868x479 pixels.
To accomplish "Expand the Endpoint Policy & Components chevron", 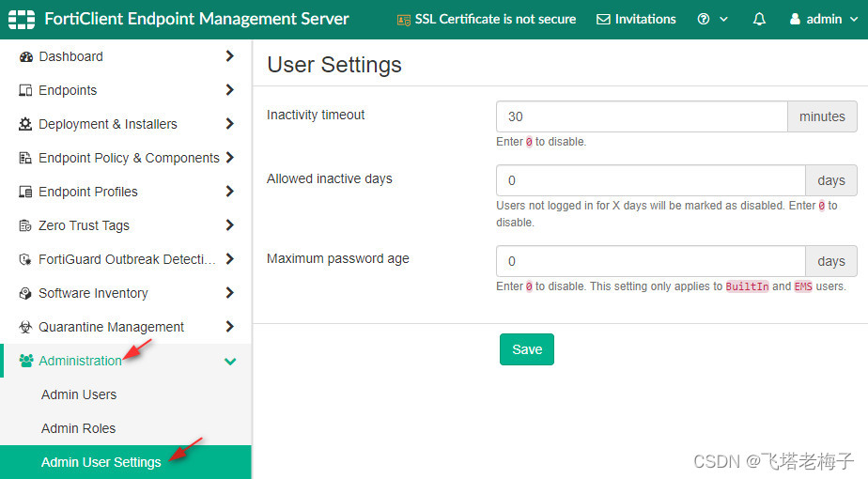I will pyautogui.click(x=230, y=157).
